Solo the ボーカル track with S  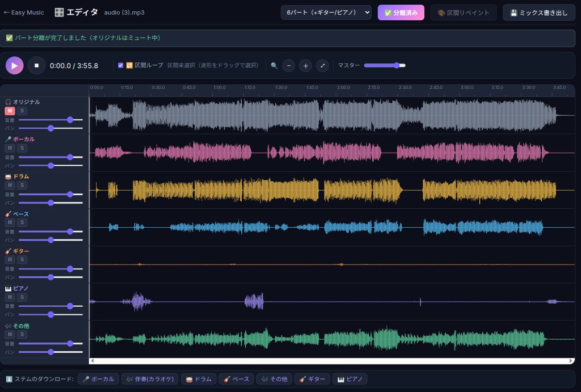point(22,148)
